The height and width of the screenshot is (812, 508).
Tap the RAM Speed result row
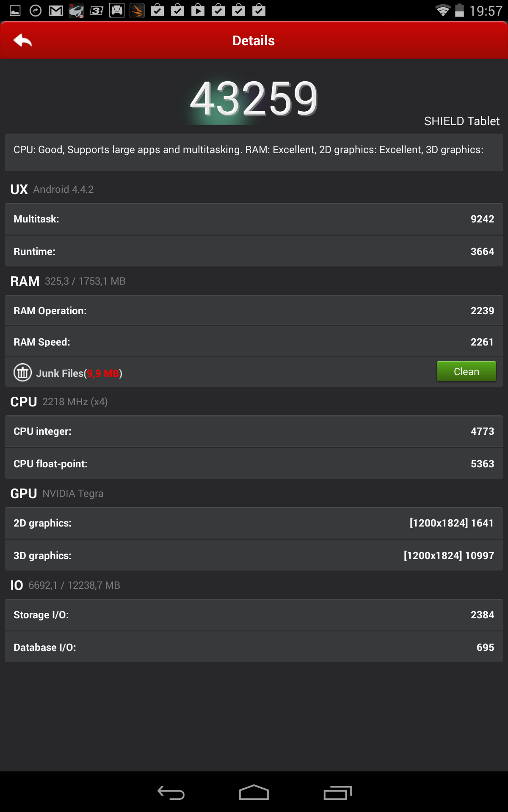click(x=254, y=342)
